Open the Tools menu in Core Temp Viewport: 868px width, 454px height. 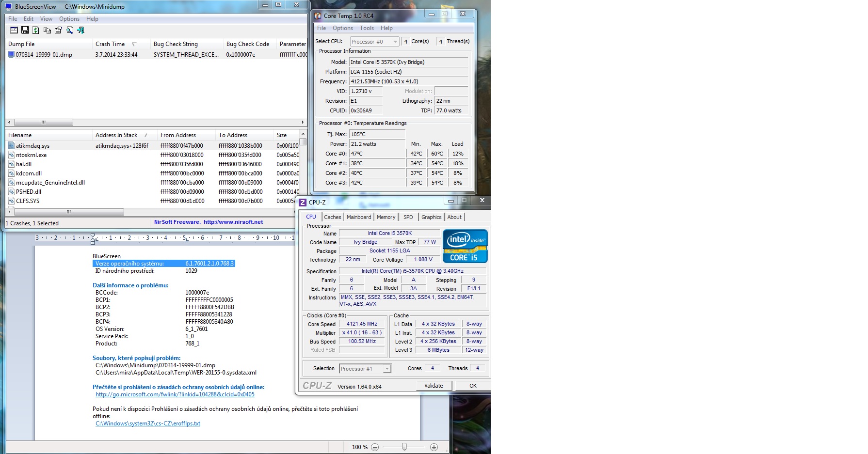click(x=367, y=28)
